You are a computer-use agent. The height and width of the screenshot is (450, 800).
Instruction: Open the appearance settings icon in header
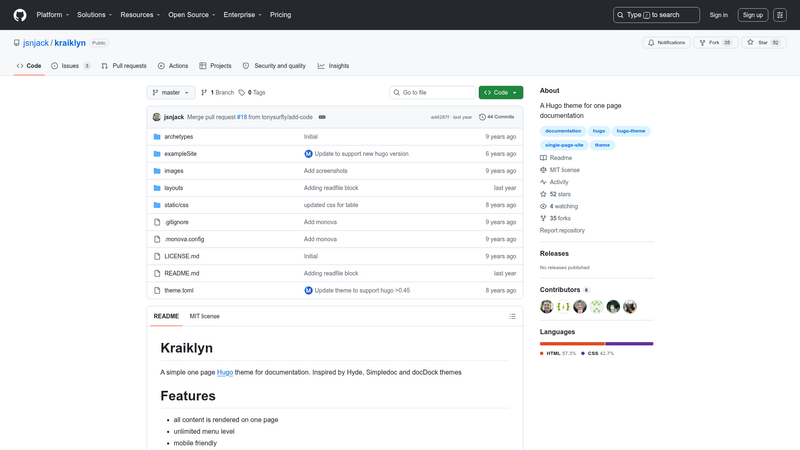click(x=780, y=15)
